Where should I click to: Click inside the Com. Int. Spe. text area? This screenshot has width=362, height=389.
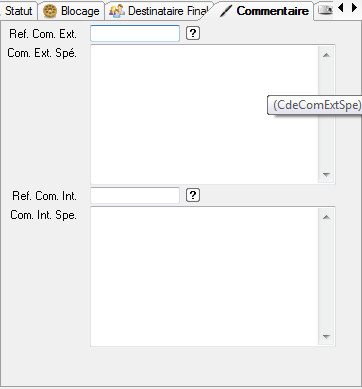[x=204, y=276]
